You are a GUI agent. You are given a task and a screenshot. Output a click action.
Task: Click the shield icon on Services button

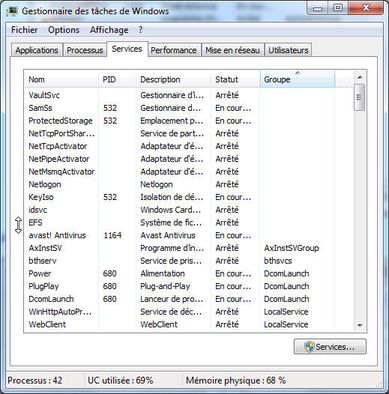309,347
